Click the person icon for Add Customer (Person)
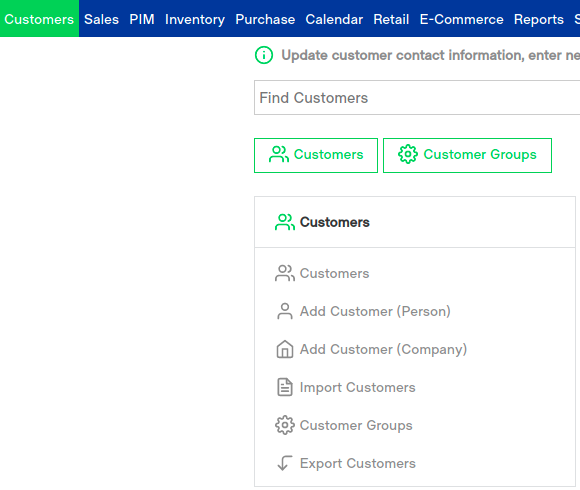 [x=285, y=311]
